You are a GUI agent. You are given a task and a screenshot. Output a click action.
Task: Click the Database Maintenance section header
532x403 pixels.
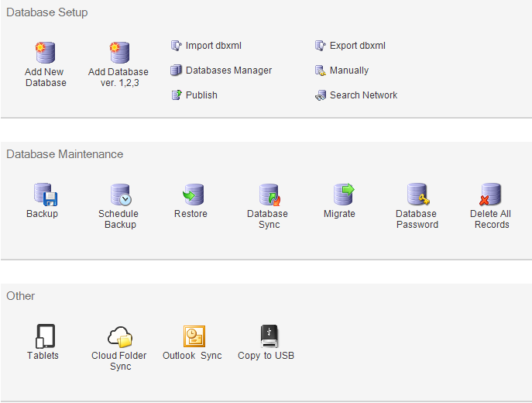pos(65,154)
